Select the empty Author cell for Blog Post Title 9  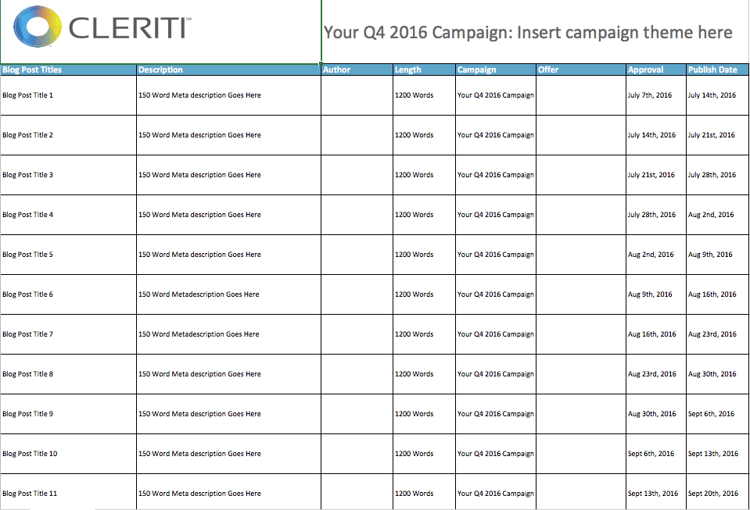coord(357,414)
